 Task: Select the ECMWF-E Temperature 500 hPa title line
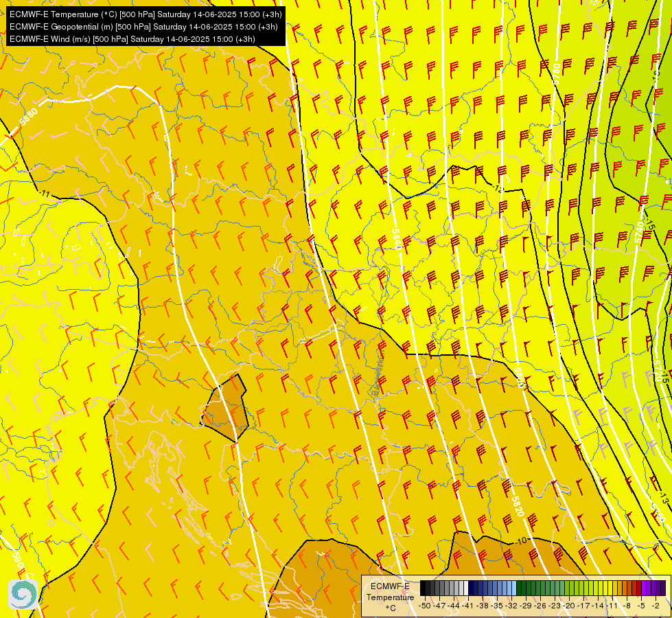[x=146, y=14]
